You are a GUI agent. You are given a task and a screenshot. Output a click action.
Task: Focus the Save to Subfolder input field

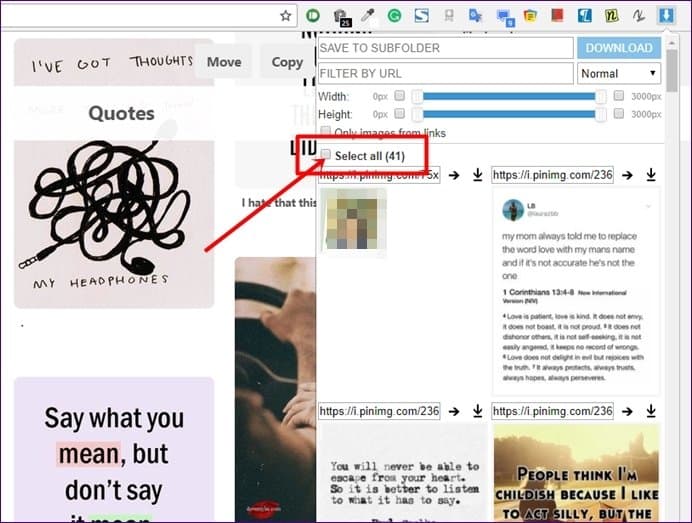[x=445, y=47]
